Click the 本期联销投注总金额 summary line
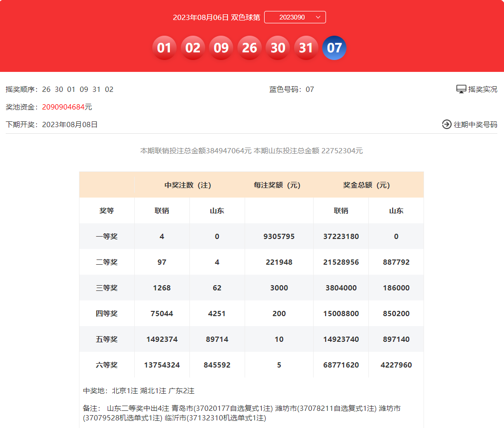Image resolution: width=504 pixels, height=428 pixels. 251,151
